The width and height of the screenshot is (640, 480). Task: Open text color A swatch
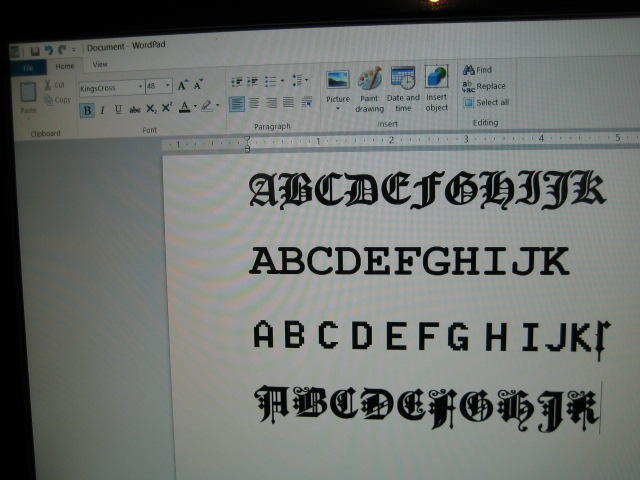(x=184, y=107)
